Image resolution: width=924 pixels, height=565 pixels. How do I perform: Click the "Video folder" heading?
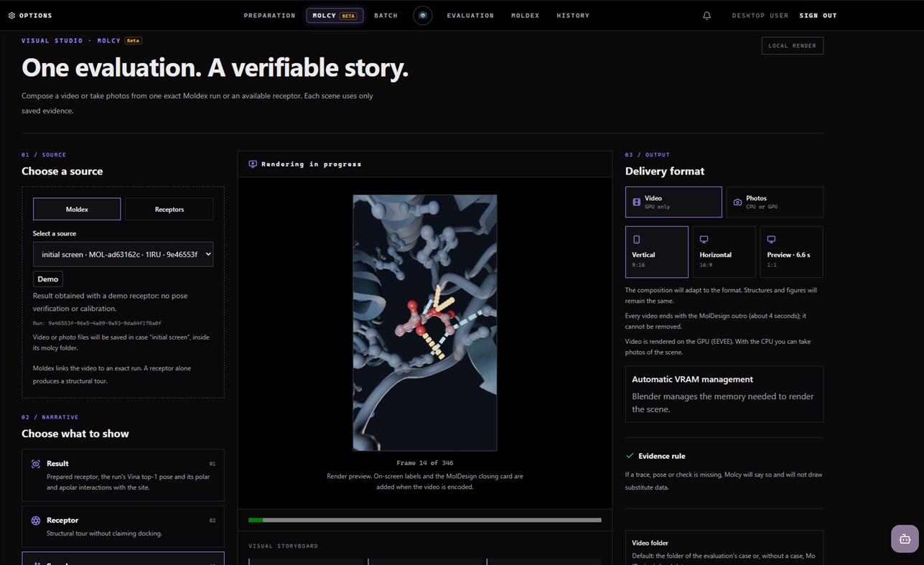pos(650,543)
